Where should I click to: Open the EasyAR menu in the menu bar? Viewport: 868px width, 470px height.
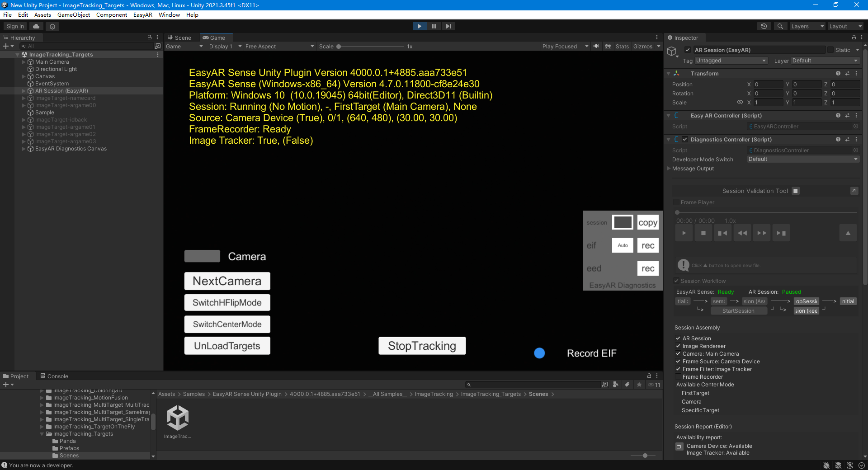142,14
